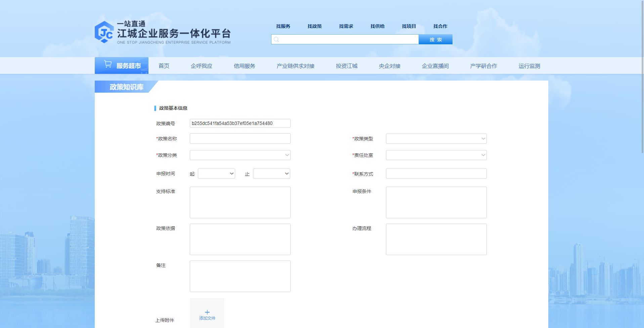The height and width of the screenshot is (328, 644).
Task: Click the 找合作 link
Action: coord(440,26)
